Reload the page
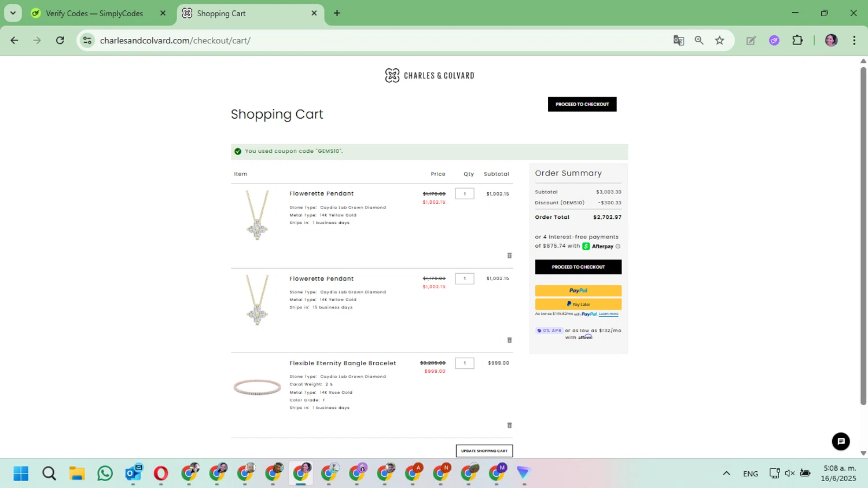The width and height of the screenshot is (868, 488). tap(60, 41)
